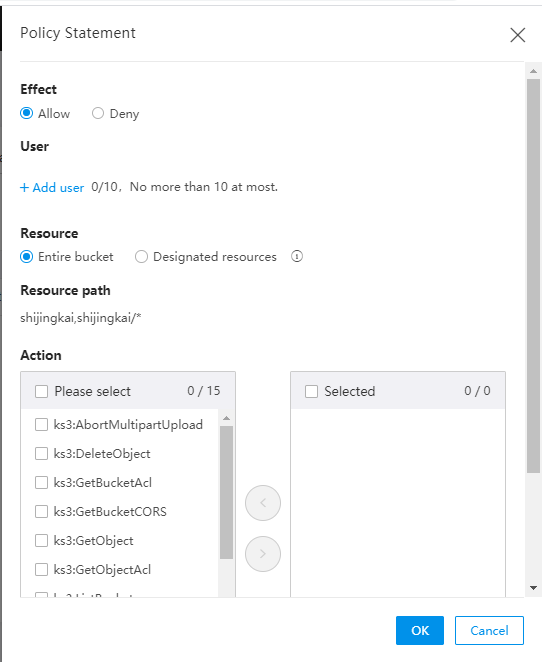Screen dimensions: 542x662
Task: Toggle the Selected list header checkbox
Action: pyautogui.click(x=312, y=391)
